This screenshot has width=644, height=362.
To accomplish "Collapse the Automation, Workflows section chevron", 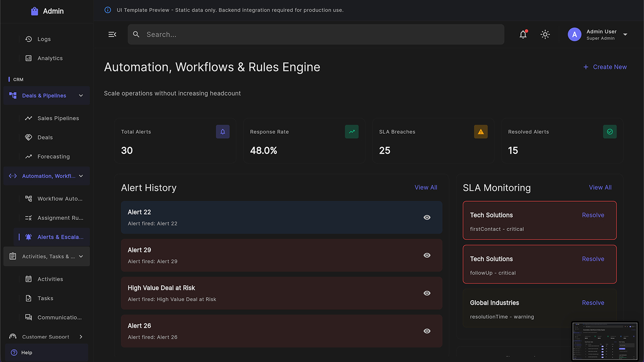I will 81,176.
